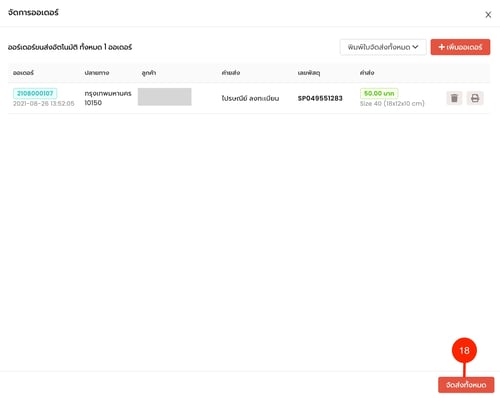The image size is (500, 398).
Task: Click the ค่าส่ง column header
Action: click(x=367, y=73)
